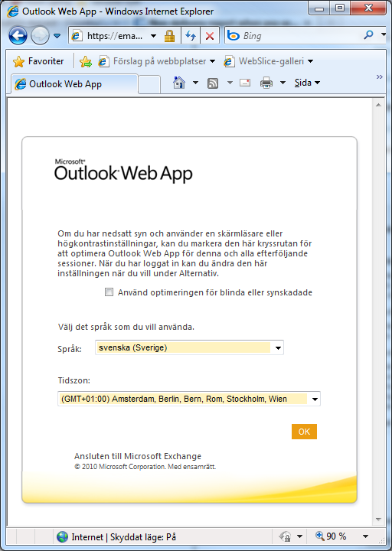
Task: Click the Internet zone globe icon
Action: (62, 536)
